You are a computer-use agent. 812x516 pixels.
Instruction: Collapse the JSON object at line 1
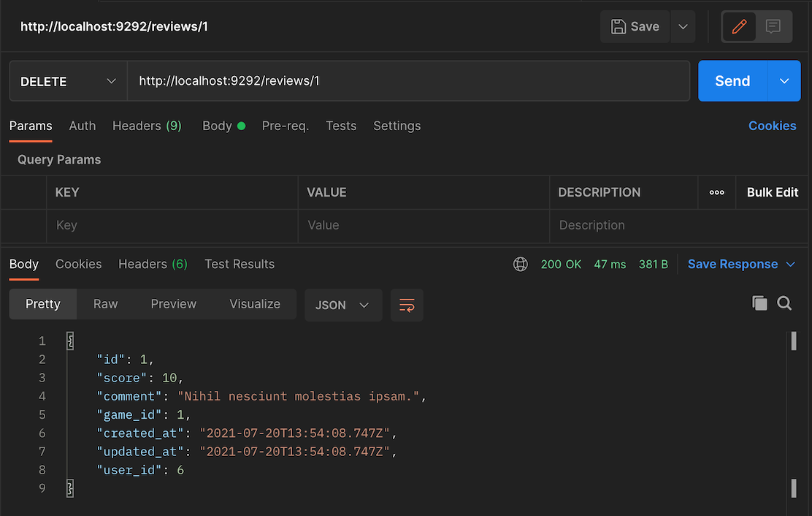(70, 341)
